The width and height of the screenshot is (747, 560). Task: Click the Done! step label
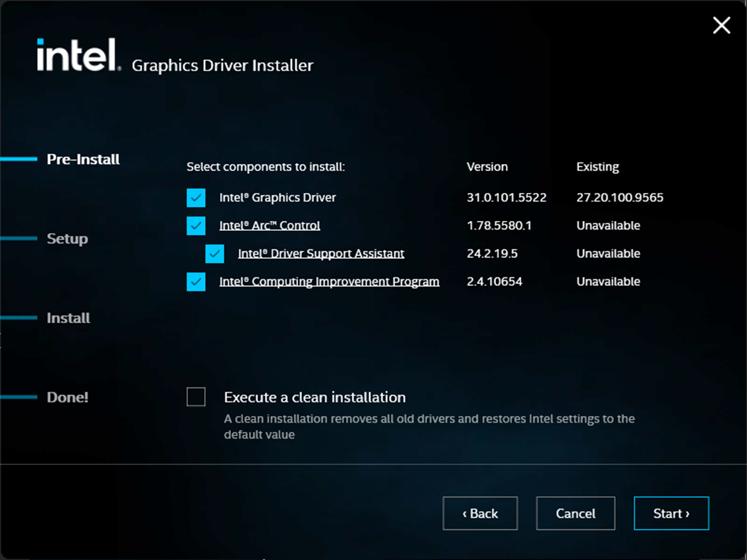(x=68, y=397)
